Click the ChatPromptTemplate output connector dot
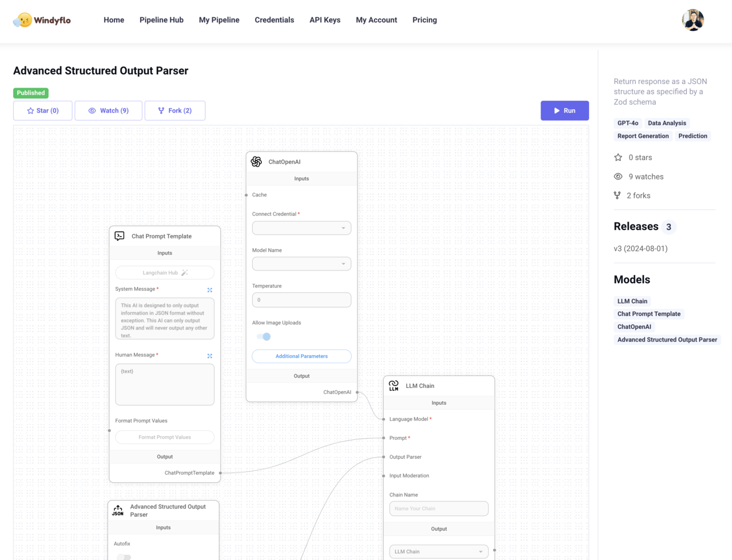Screen dimensions: 732x560 tap(221, 473)
